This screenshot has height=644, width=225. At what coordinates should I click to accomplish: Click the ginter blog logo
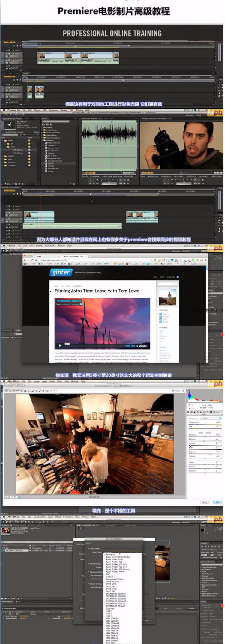click(x=61, y=272)
